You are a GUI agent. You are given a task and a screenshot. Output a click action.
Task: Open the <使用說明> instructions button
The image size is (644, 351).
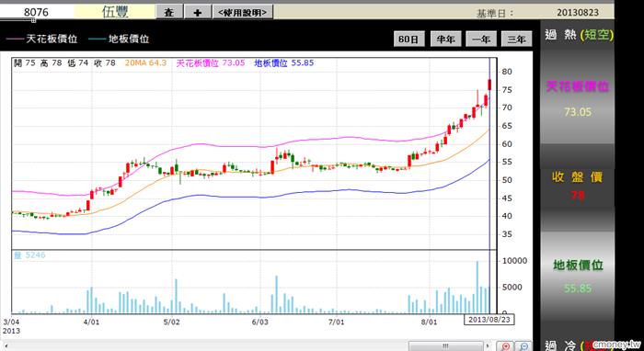coord(243,12)
